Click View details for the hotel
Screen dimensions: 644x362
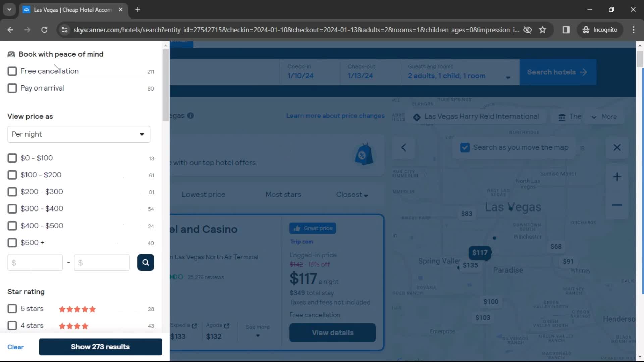click(x=332, y=333)
